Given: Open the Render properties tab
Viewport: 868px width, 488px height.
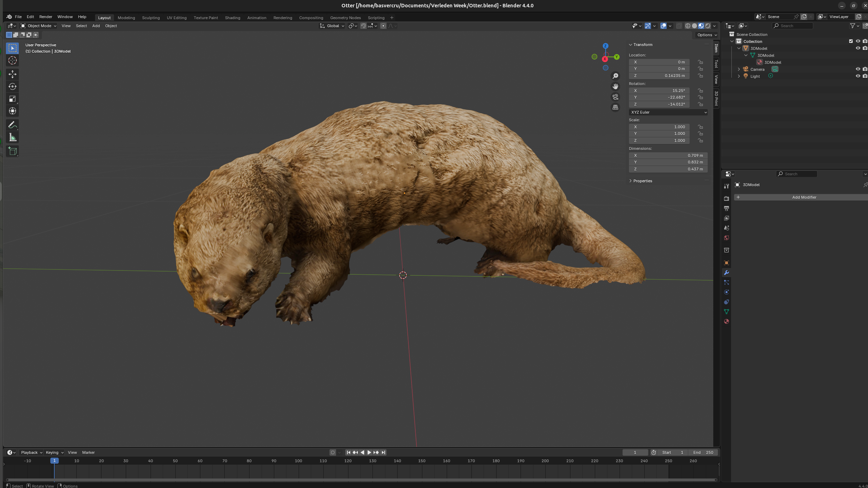Looking at the screenshot, I should coord(727,198).
